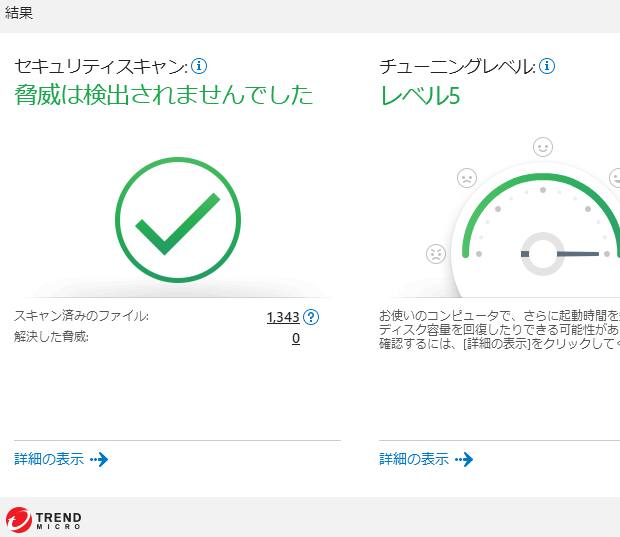Image resolution: width=620 pixels, height=537 pixels.
Task: Click the 解決した脅威 label
Action: point(51,338)
